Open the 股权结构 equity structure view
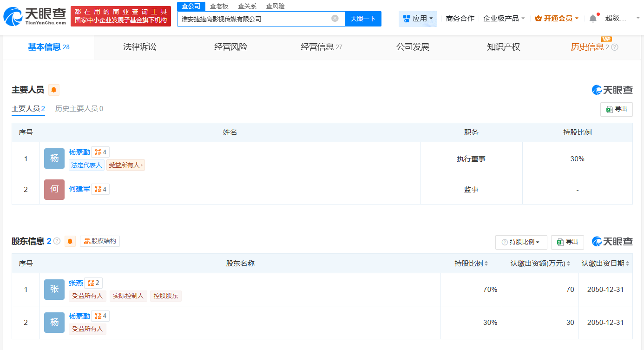This screenshot has height=350, width=644. click(99, 241)
